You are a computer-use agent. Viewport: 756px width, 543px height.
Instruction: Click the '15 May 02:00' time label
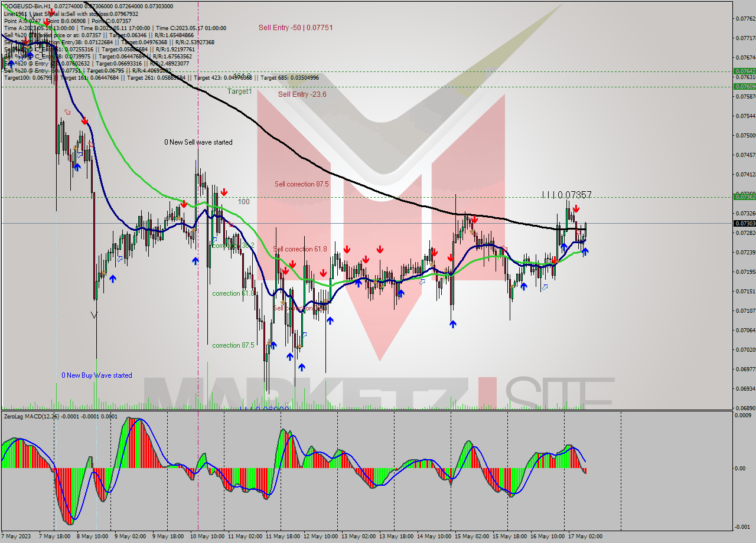tap(472, 536)
